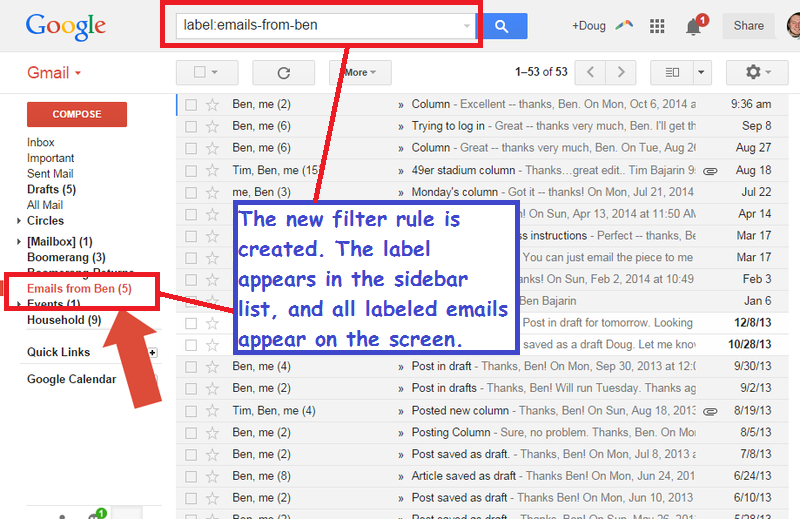
Task: Click importance marker on Posting Column
Action: tap(401, 433)
